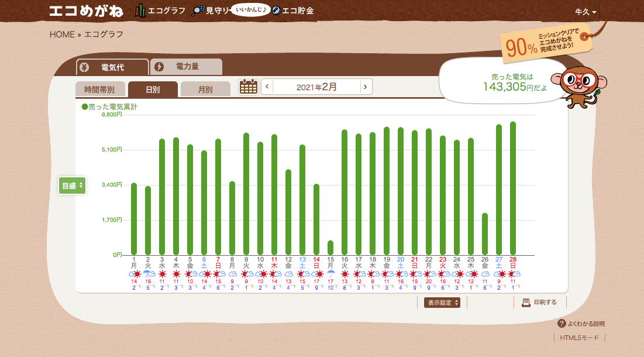Open the 目盛 scale dropdown
This screenshot has height=357, width=644.
72,186
